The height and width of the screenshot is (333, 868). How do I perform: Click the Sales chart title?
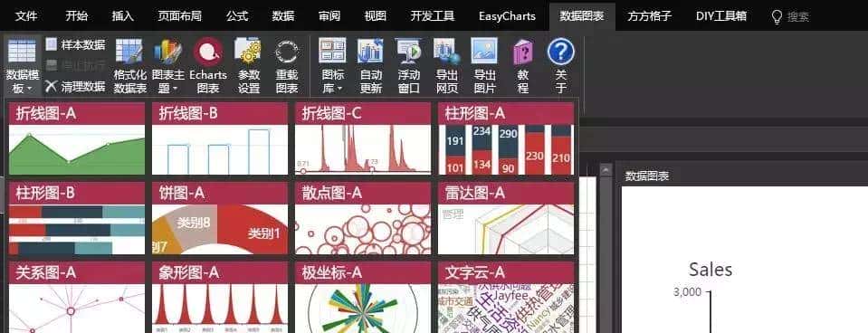tap(711, 270)
